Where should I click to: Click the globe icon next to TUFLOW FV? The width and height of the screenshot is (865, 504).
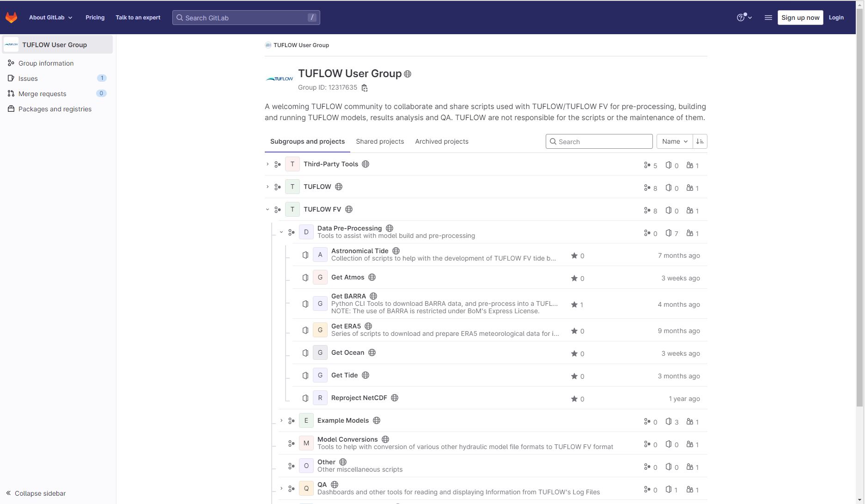pos(349,209)
